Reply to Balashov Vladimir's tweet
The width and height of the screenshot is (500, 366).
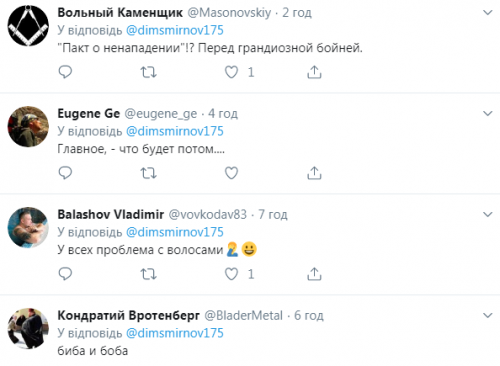point(65,274)
